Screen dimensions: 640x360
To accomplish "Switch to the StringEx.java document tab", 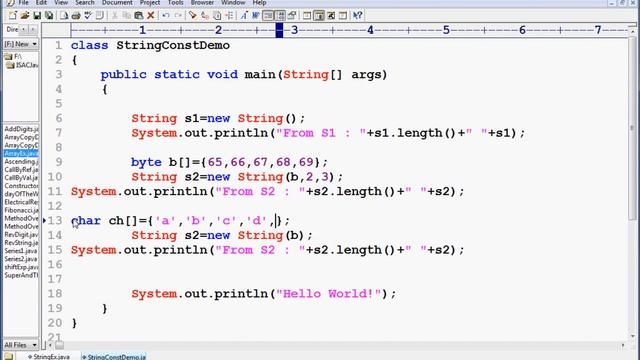I will [49, 357].
